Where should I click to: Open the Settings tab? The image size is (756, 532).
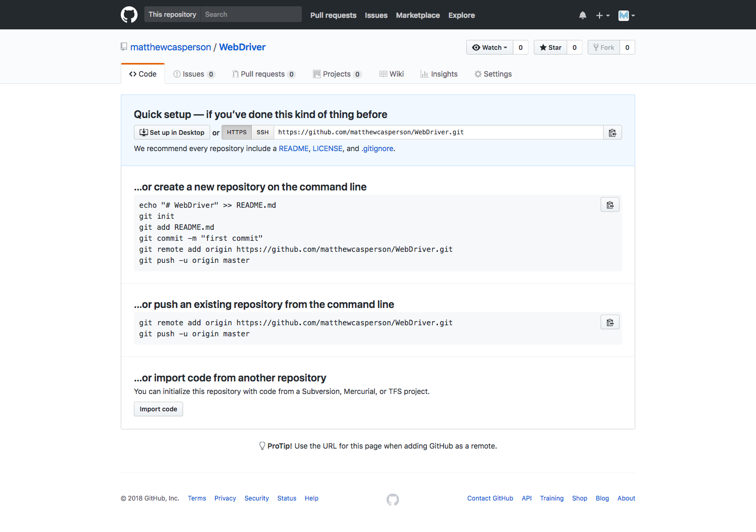click(x=493, y=74)
